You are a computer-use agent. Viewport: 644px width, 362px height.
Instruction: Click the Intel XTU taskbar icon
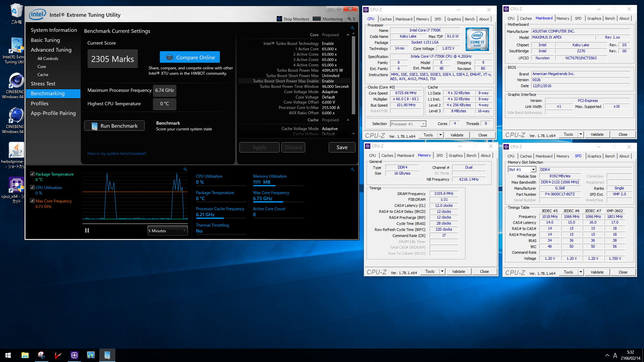pyautogui.click(x=107, y=355)
